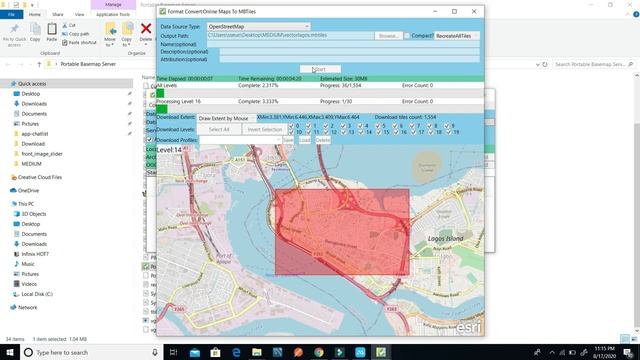Toggle the Compact checkbox
This screenshot has width=640, height=360.
point(407,36)
